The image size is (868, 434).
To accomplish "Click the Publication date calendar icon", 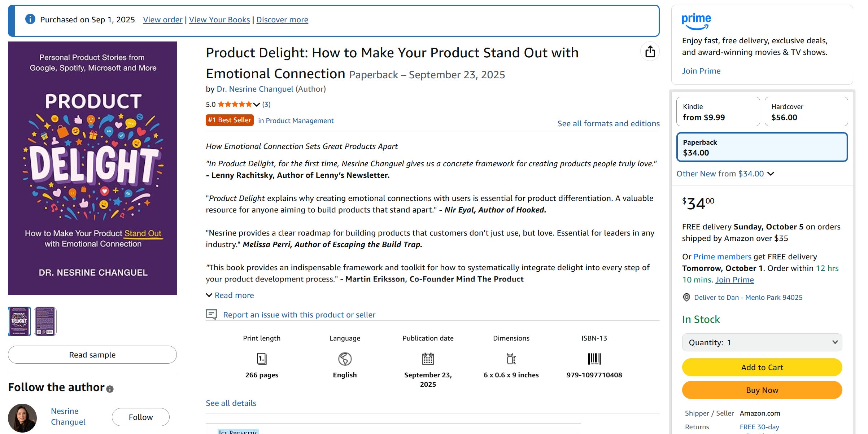I will [428, 359].
